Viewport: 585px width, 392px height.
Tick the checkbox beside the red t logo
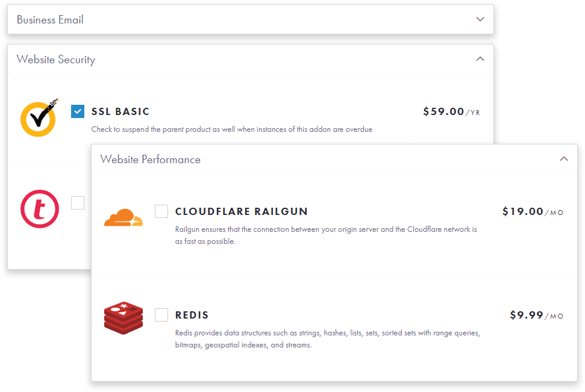click(78, 203)
